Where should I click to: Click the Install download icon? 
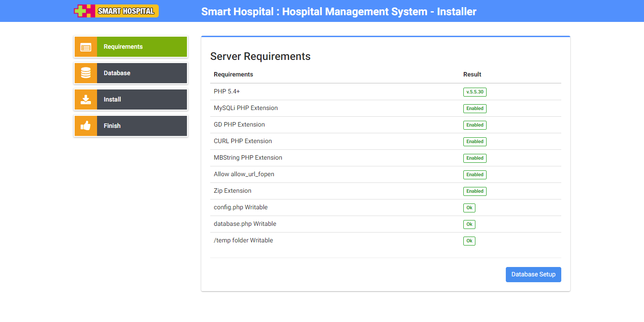86,99
